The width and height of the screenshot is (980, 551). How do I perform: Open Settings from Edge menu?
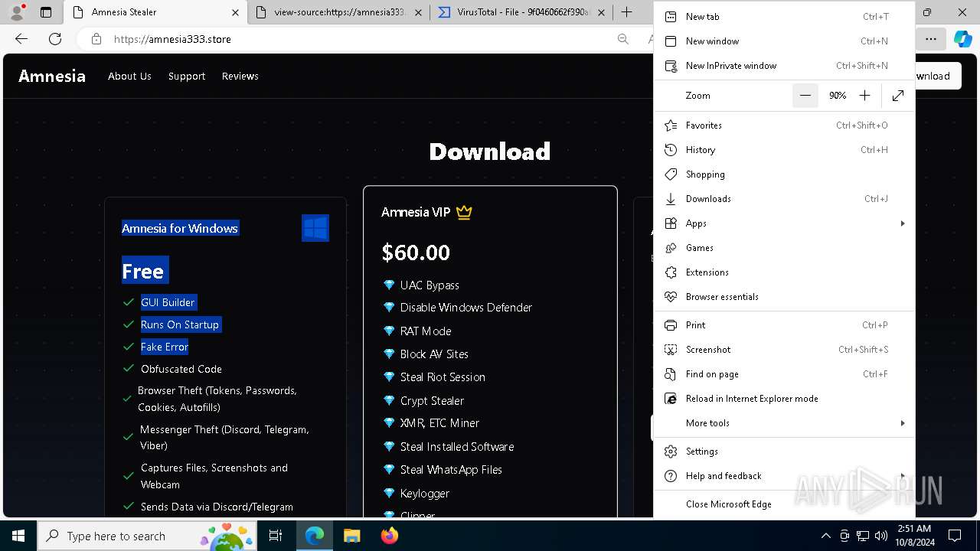(784, 452)
